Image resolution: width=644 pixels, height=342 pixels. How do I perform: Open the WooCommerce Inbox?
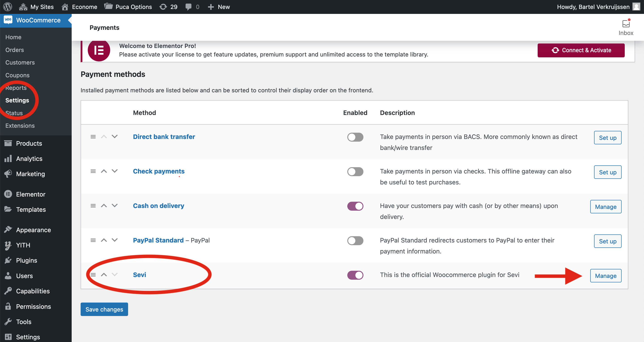[x=626, y=28]
